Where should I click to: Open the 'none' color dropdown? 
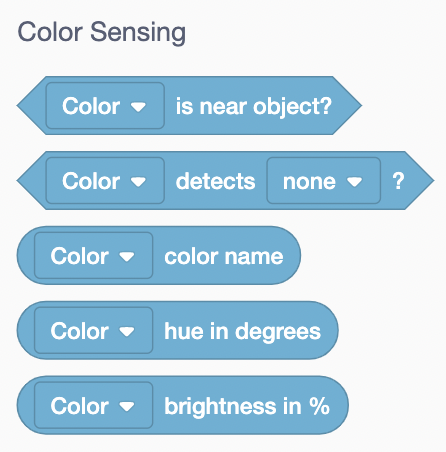[x=324, y=181]
